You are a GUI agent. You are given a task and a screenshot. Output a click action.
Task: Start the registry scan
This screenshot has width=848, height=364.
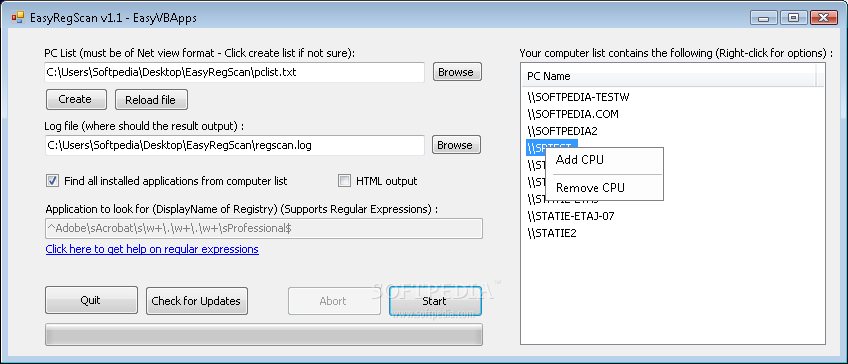click(x=435, y=301)
